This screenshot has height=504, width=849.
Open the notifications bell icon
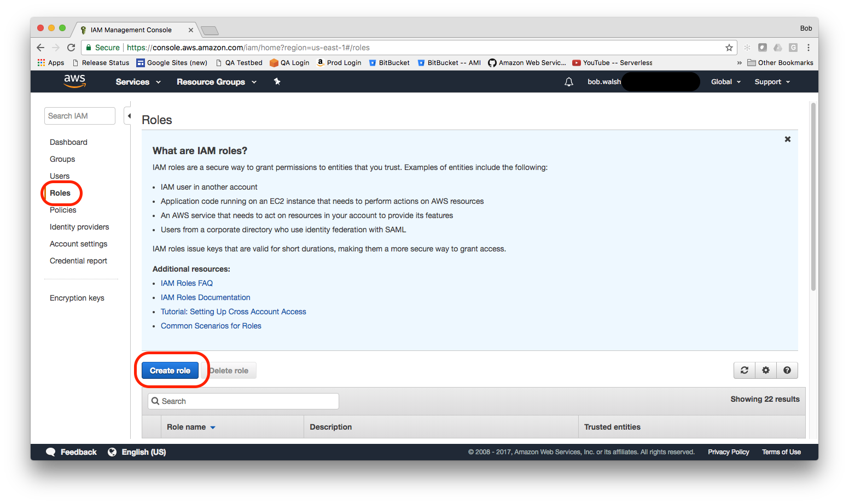(569, 82)
